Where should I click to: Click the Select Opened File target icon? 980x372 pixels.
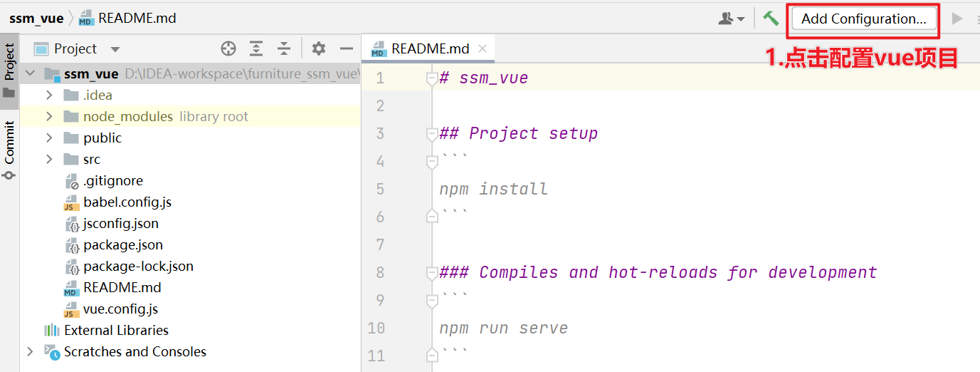point(228,48)
